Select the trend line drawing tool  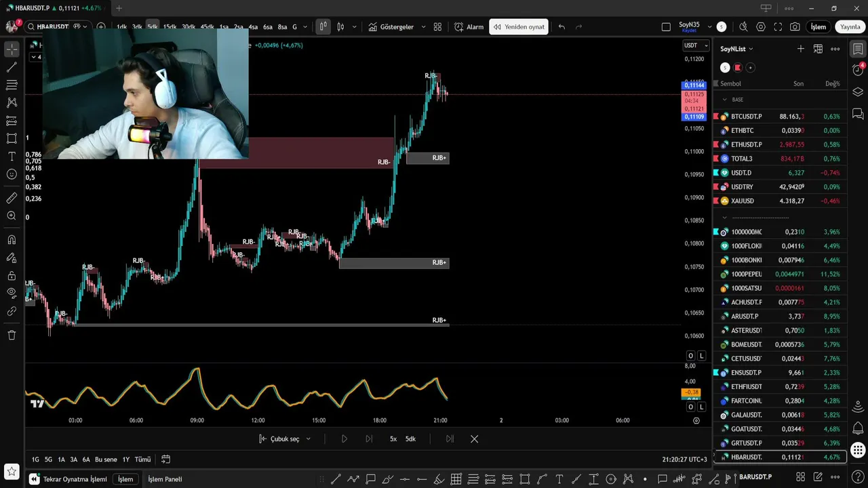point(12,67)
